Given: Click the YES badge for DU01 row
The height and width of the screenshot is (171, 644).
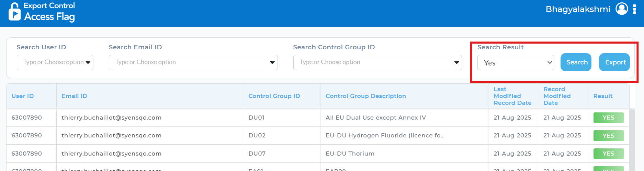Looking at the screenshot, I should pyautogui.click(x=608, y=118).
